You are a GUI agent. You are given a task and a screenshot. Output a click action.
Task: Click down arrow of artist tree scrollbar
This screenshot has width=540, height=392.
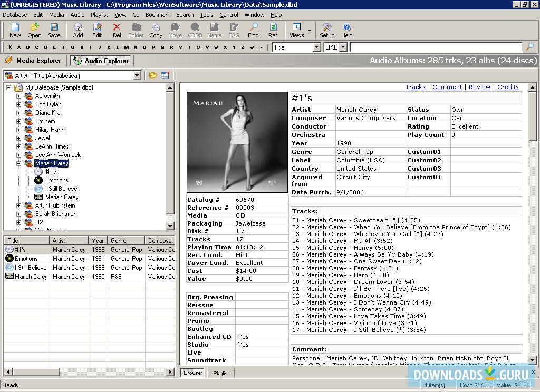tap(170, 226)
